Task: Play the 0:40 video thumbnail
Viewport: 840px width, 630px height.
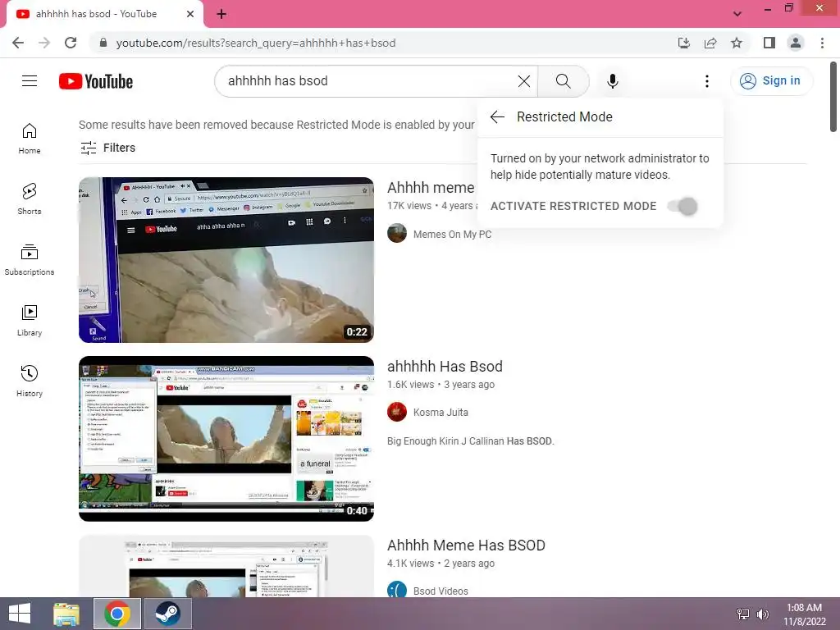Action: coord(226,438)
